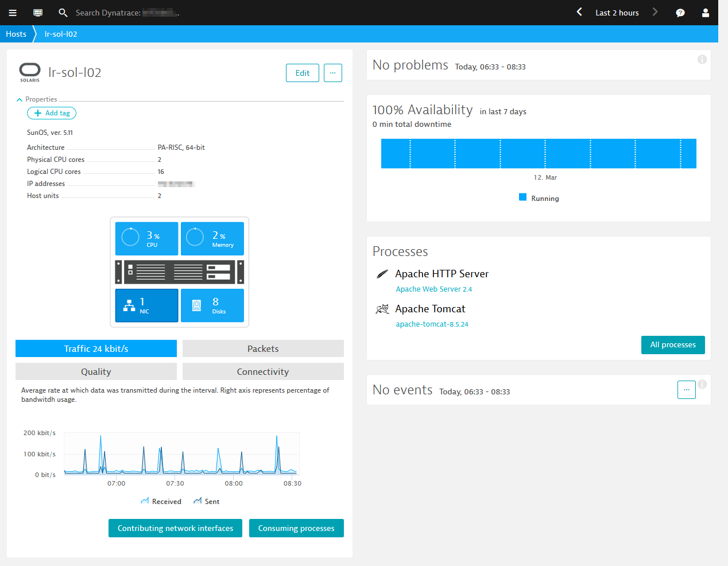728x566 pixels.
Task: Click the blue Running legend swatch
Action: click(522, 197)
